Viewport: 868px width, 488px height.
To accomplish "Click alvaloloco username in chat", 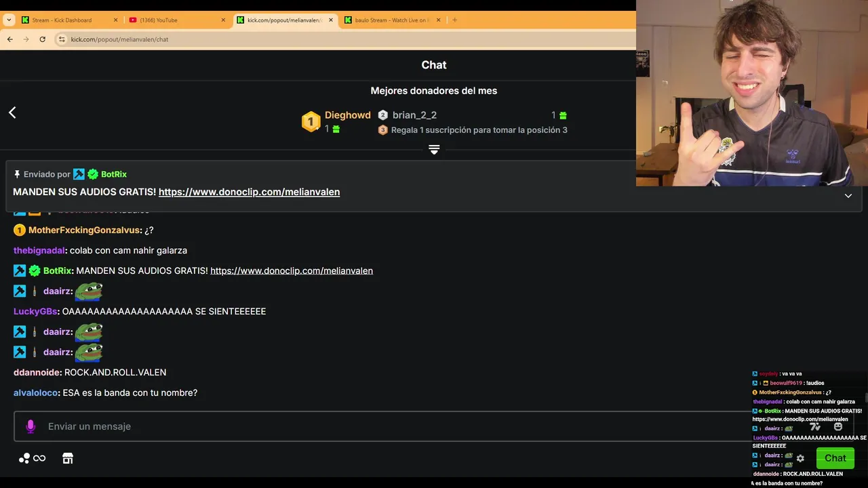I will click(36, 392).
